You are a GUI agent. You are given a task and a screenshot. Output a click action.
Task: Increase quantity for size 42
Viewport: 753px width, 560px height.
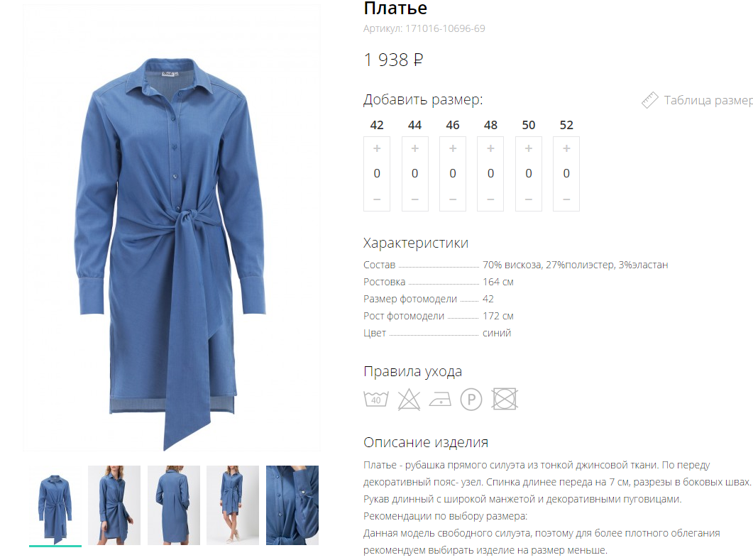tap(377, 148)
